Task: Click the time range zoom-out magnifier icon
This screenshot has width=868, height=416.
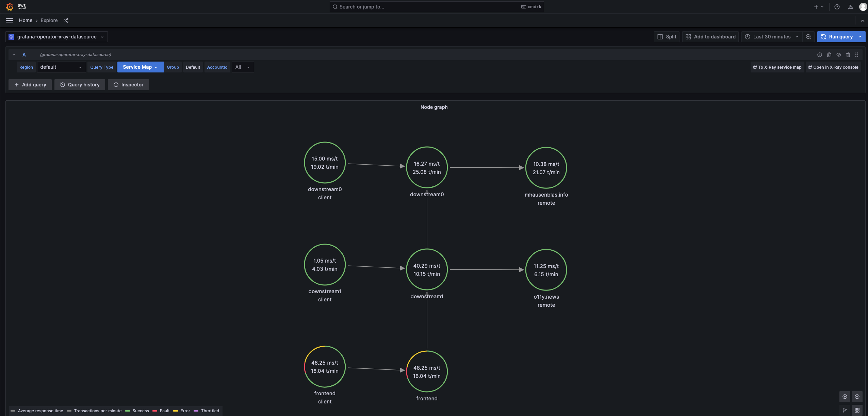Action: 808,37
